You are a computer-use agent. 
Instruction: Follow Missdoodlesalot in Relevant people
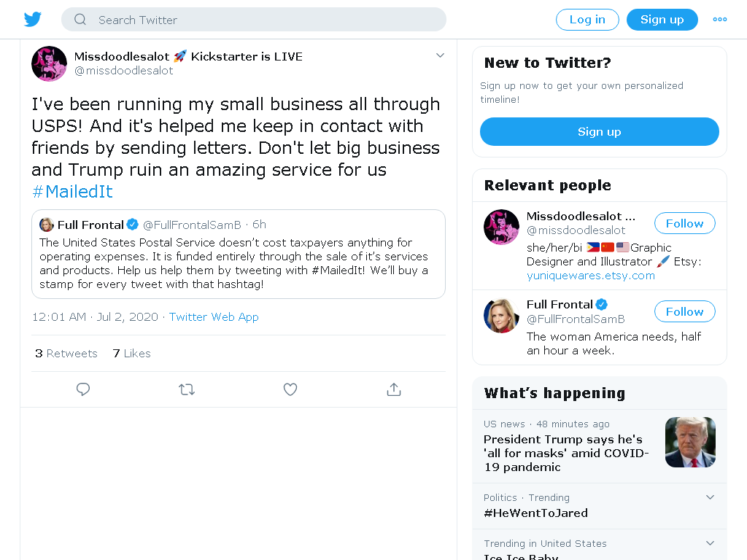[684, 223]
